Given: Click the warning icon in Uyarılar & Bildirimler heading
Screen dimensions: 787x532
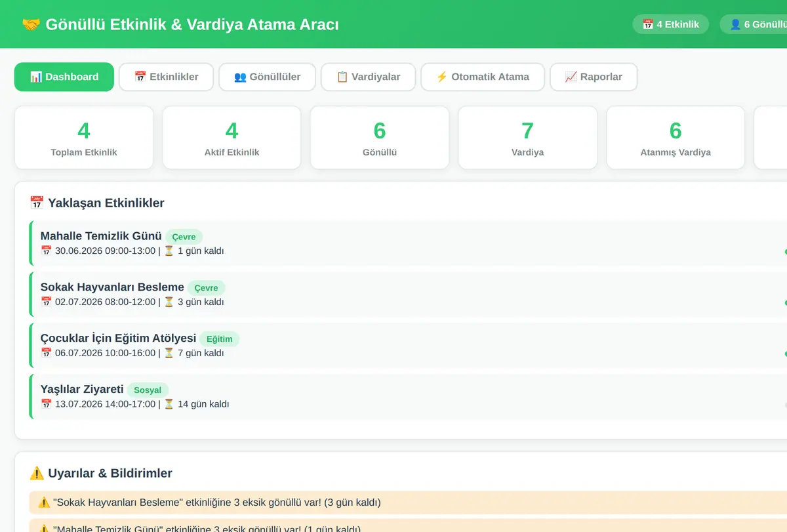Looking at the screenshot, I should click(37, 473).
